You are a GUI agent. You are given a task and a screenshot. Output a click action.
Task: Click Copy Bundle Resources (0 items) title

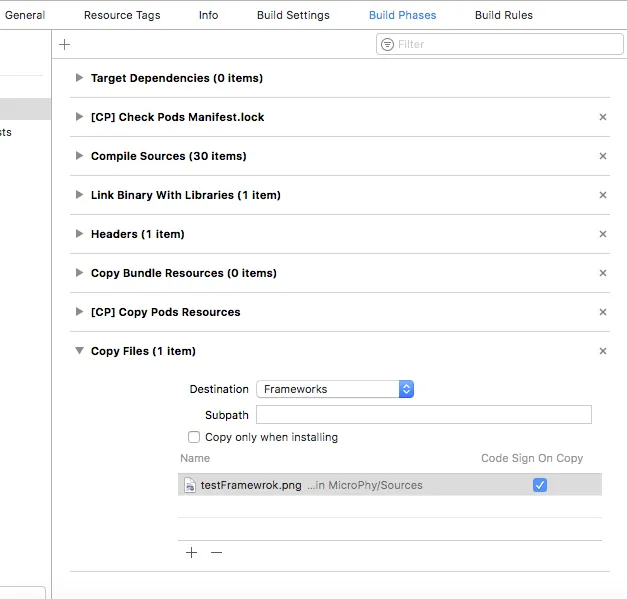tap(184, 273)
